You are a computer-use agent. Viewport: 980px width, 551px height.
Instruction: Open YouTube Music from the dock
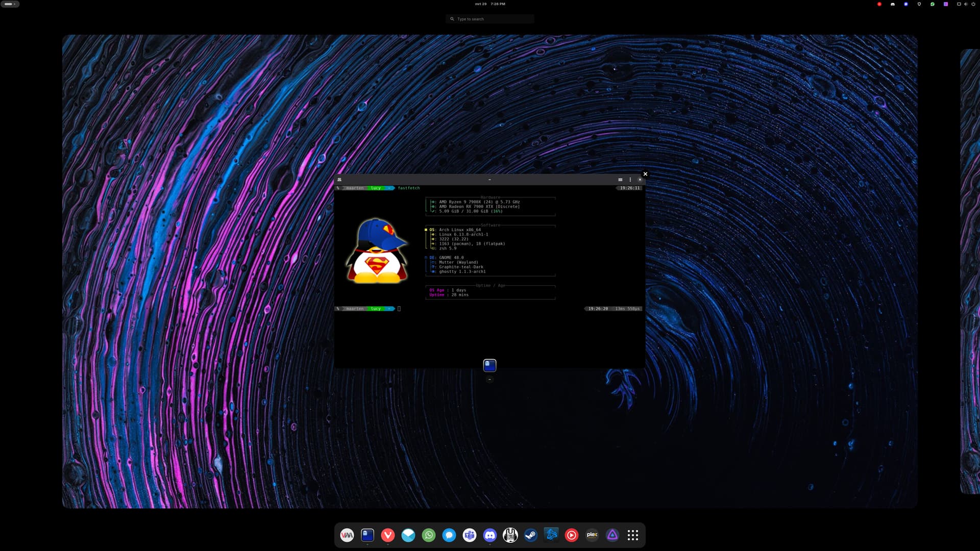[x=572, y=535]
